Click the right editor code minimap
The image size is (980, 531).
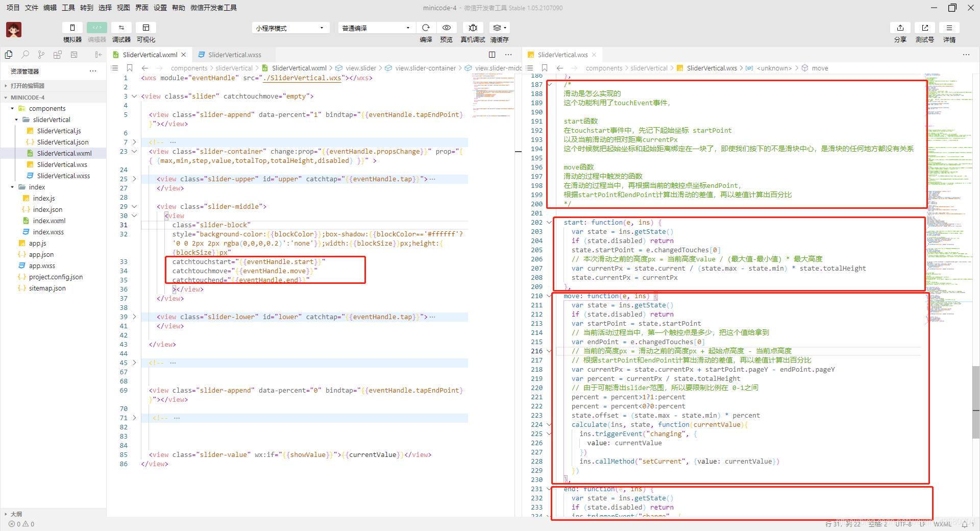coord(949,199)
